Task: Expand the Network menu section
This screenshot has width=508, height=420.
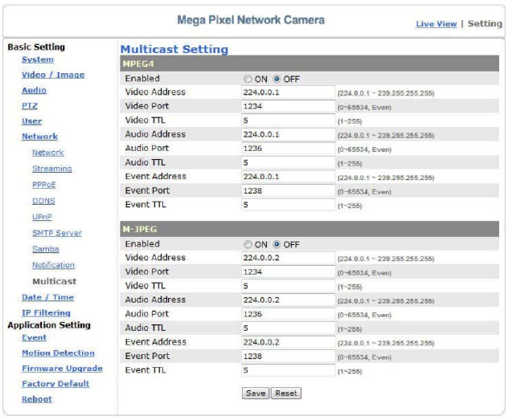Action: pyautogui.click(x=39, y=137)
